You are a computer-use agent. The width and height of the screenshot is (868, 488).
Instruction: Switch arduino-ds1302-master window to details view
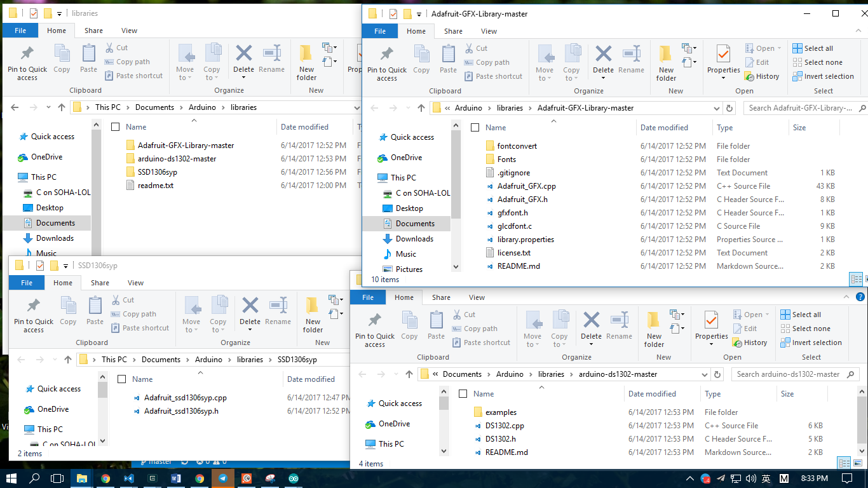click(844, 463)
